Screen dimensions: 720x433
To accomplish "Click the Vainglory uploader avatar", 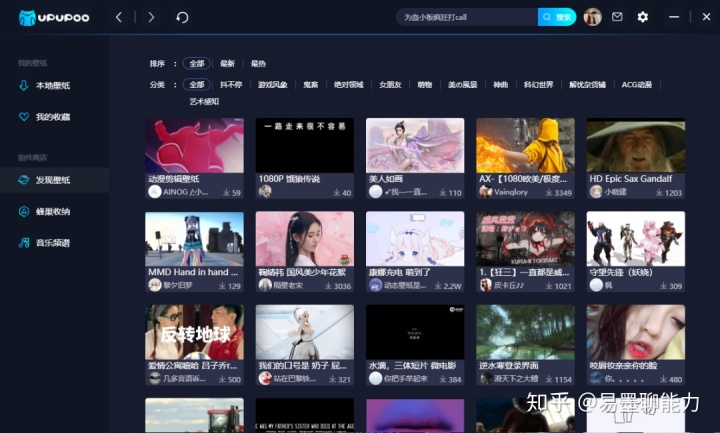I will tap(486, 192).
